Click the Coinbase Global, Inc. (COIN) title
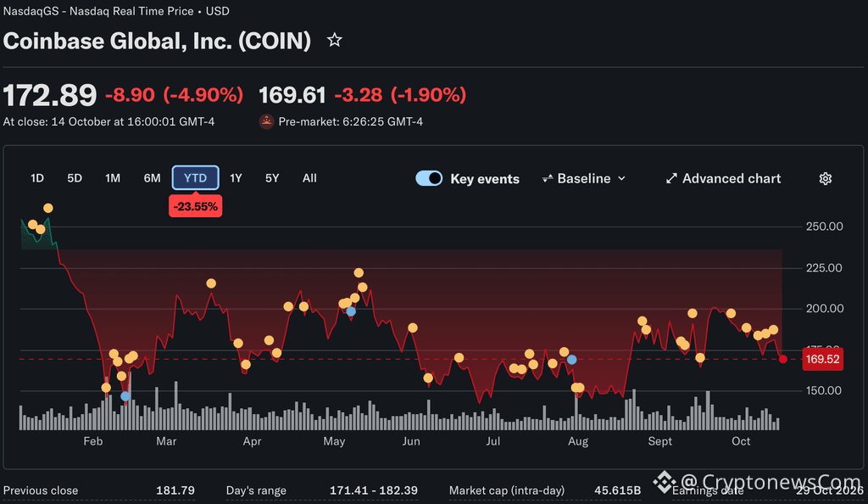The image size is (868, 504). pyautogui.click(x=157, y=41)
